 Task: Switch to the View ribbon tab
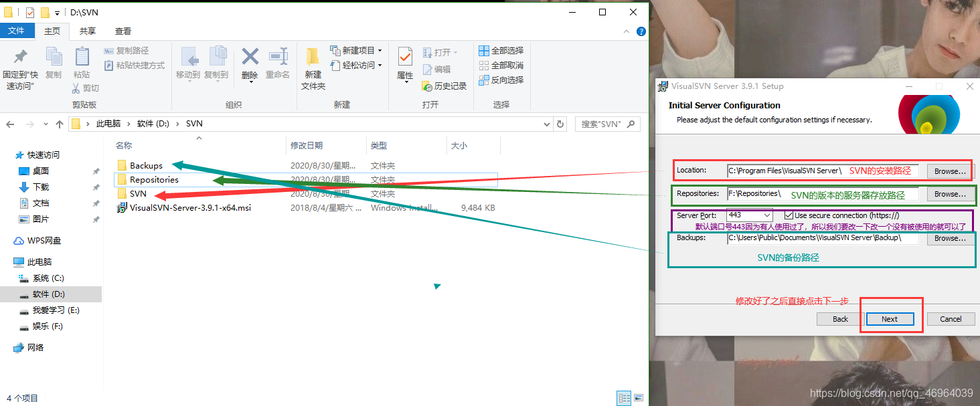(123, 31)
